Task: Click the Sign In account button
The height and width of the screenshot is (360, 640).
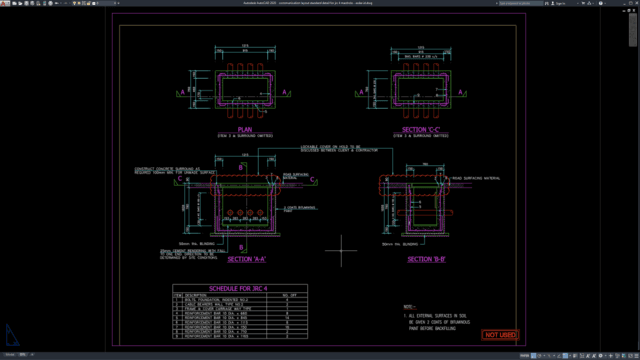Action: coord(559,3)
